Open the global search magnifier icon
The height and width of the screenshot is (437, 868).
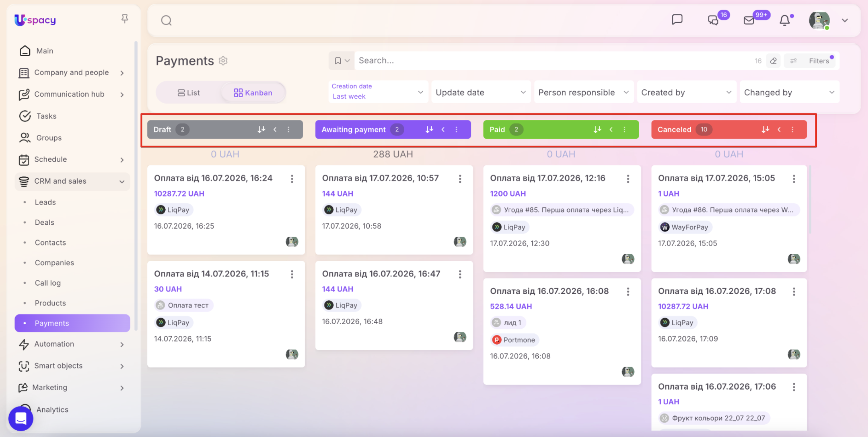(166, 20)
